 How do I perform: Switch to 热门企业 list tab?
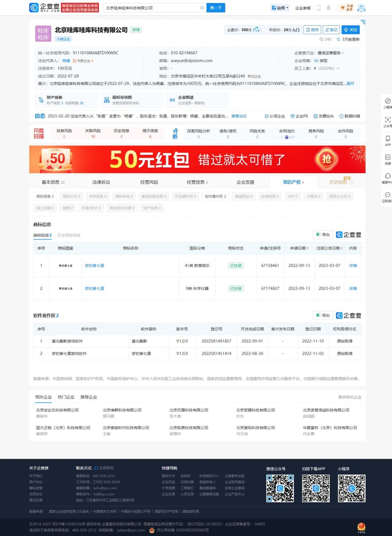tap(66, 397)
